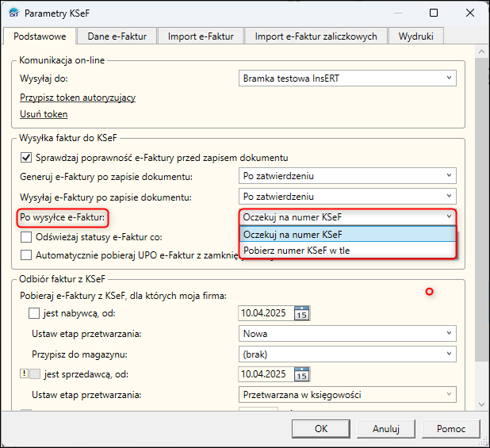Open calendar picker for 'jest sprzedawcą' date

[301, 373]
